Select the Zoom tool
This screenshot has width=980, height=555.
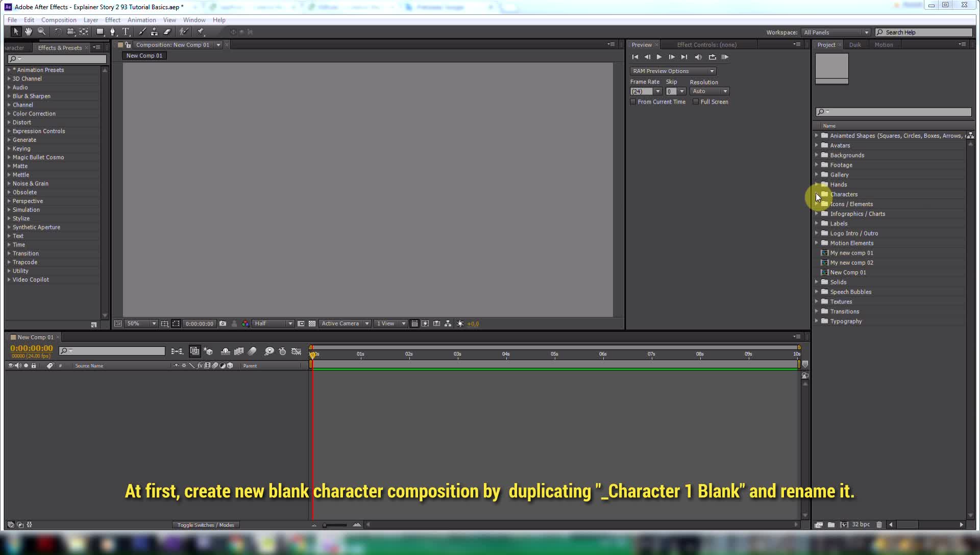coord(42,32)
